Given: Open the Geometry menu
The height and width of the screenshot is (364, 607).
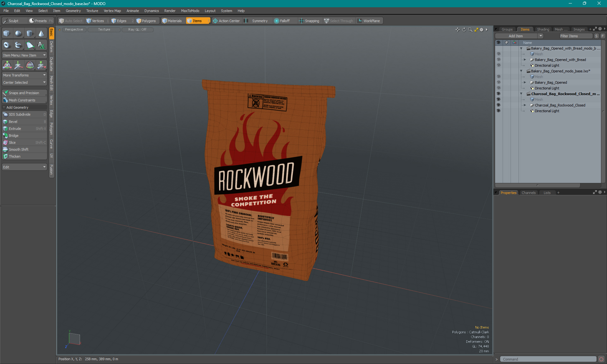Looking at the screenshot, I should (73, 11).
